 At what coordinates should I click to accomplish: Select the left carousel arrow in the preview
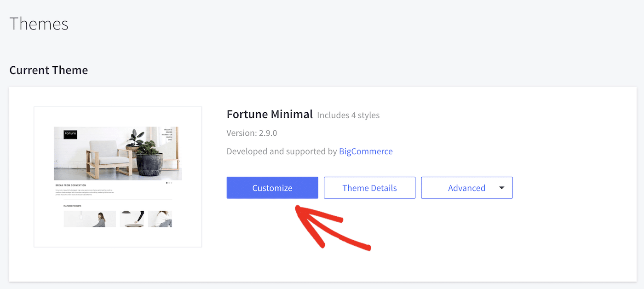[x=57, y=162]
